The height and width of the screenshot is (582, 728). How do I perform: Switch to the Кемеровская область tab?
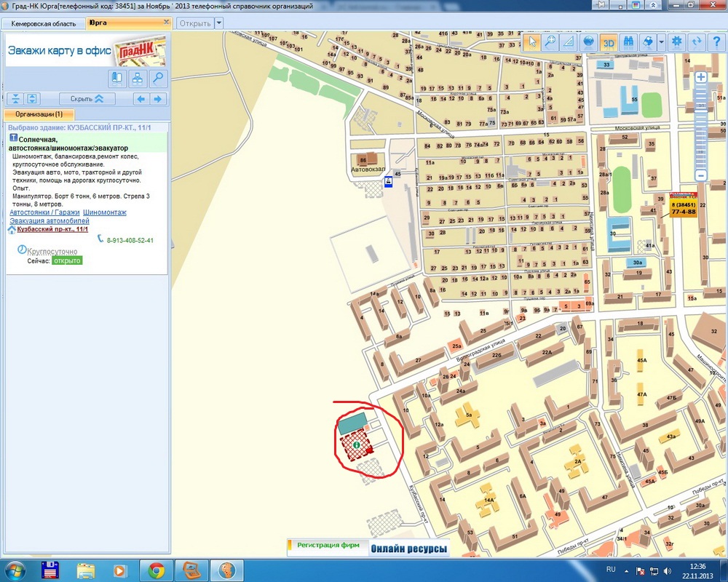(43, 23)
